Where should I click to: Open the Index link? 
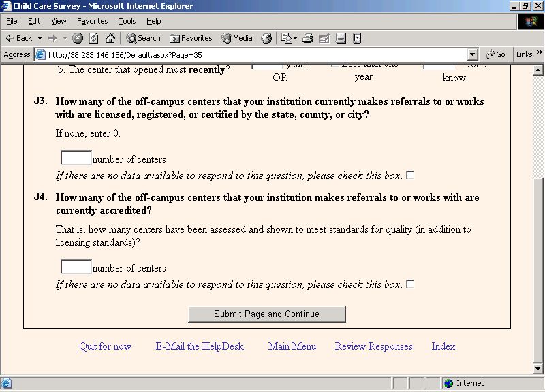(443, 346)
